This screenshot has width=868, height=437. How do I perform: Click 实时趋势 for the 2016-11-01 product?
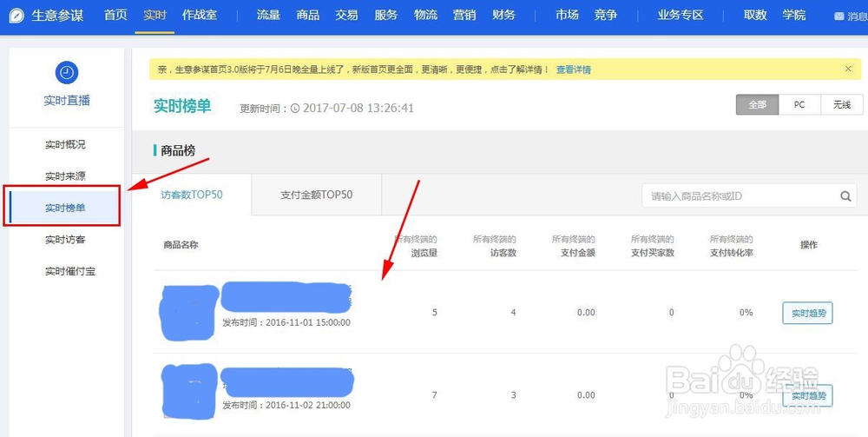pyautogui.click(x=807, y=313)
